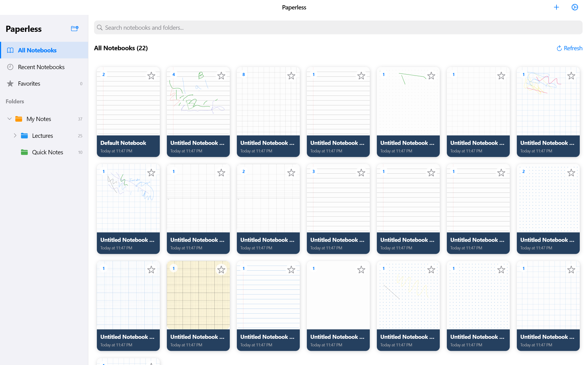
Task: Star the 8-page grid notebook
Action: pyautogui.click(x=291, y=76)
